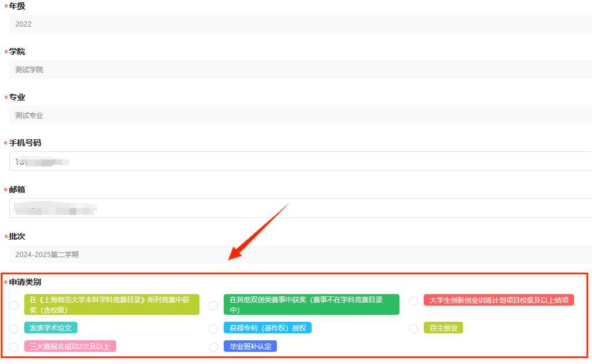Focus the 邮箱 input field
This screenshot has height=364, width=592.
click(301, 209)
